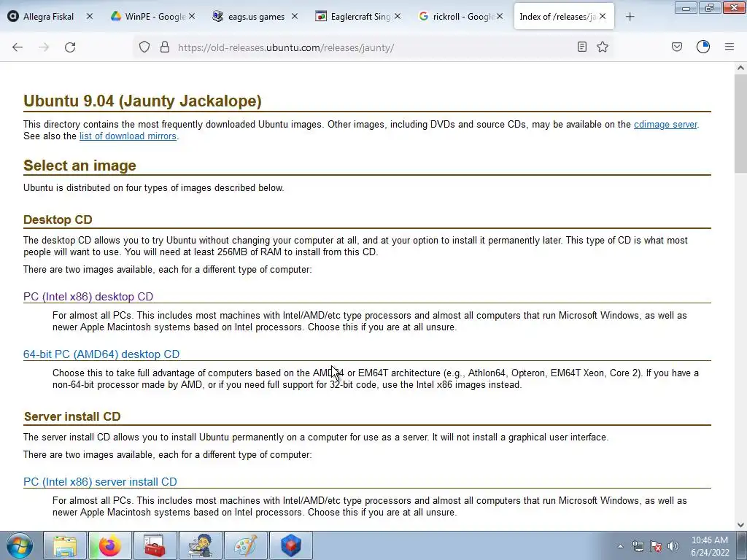747x560 pixels.
Task: Click network status tray icon
Action: [x=638, y=546]
